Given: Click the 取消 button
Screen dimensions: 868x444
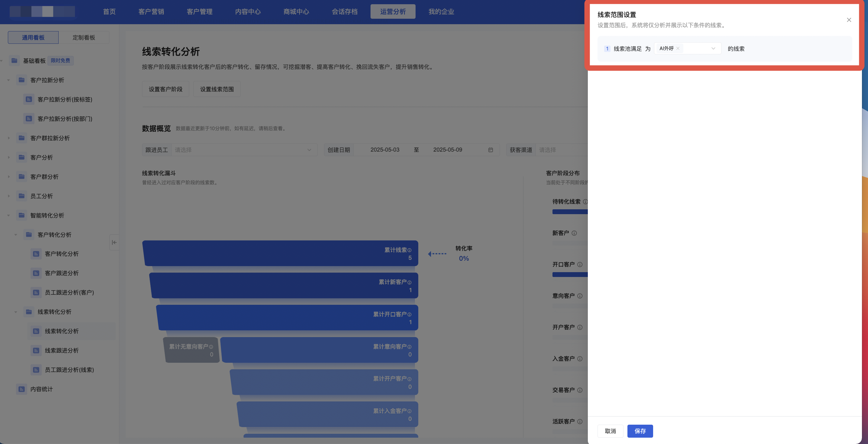Looking at the screenshot, I should 610,431.
